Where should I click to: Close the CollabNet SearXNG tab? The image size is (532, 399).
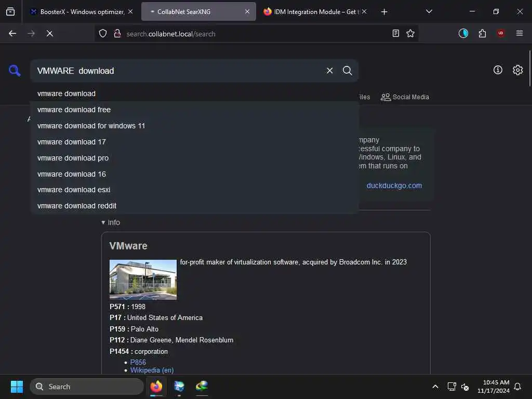[x=247, y=11]
